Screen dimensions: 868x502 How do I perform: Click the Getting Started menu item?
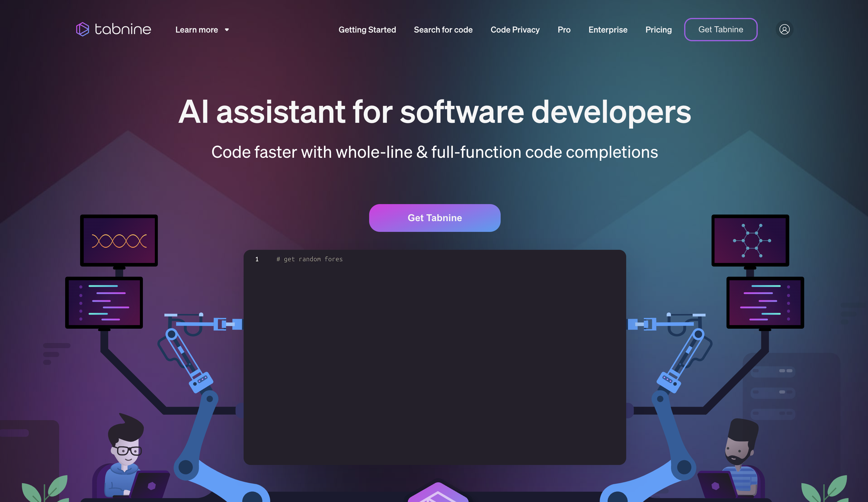point(367,29)
